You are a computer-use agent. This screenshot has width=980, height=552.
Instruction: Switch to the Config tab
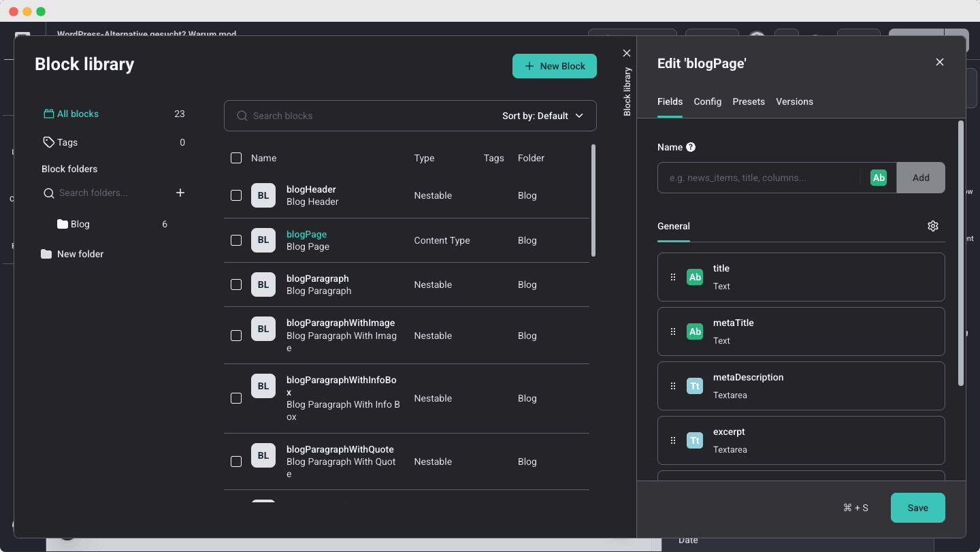coord(708,101)
